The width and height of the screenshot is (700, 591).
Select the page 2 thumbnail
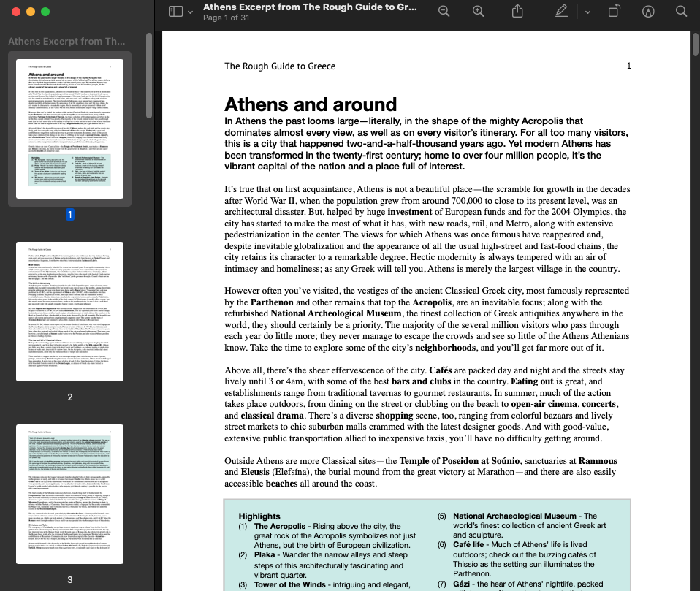pos(69,311)
